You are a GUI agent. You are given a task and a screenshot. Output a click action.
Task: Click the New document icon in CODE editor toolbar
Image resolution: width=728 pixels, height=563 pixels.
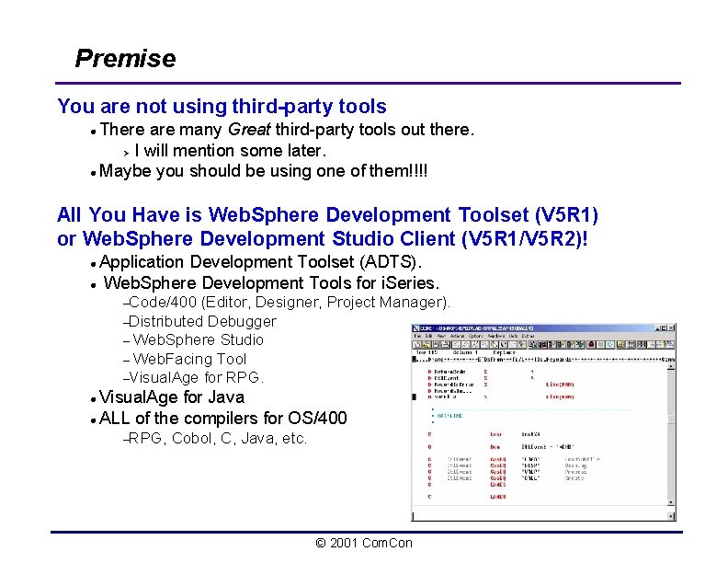pos(417,345)
